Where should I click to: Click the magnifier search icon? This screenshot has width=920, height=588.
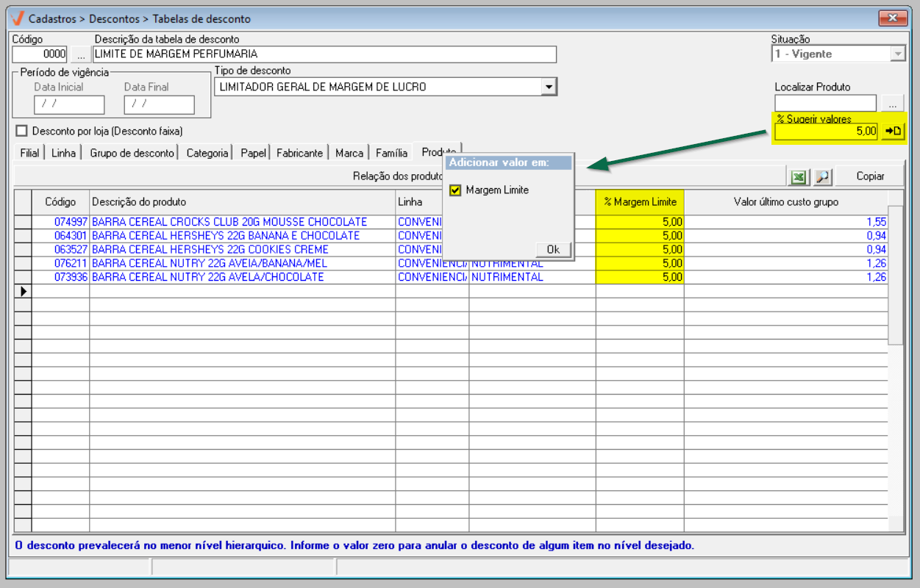[x=821, y=176]
